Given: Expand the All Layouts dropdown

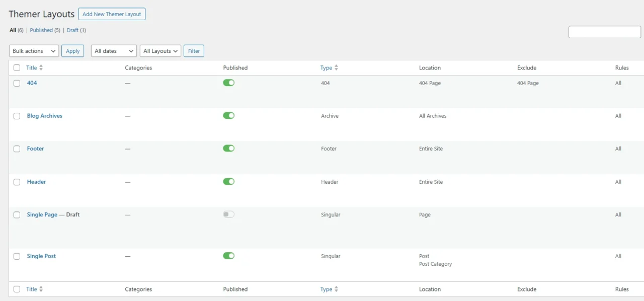Looking at the screenshot, I should [x=160, y=51].
